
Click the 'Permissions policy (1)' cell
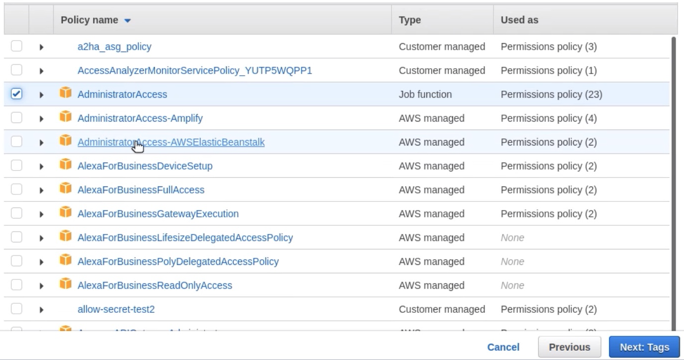click(x=549, y=71)
